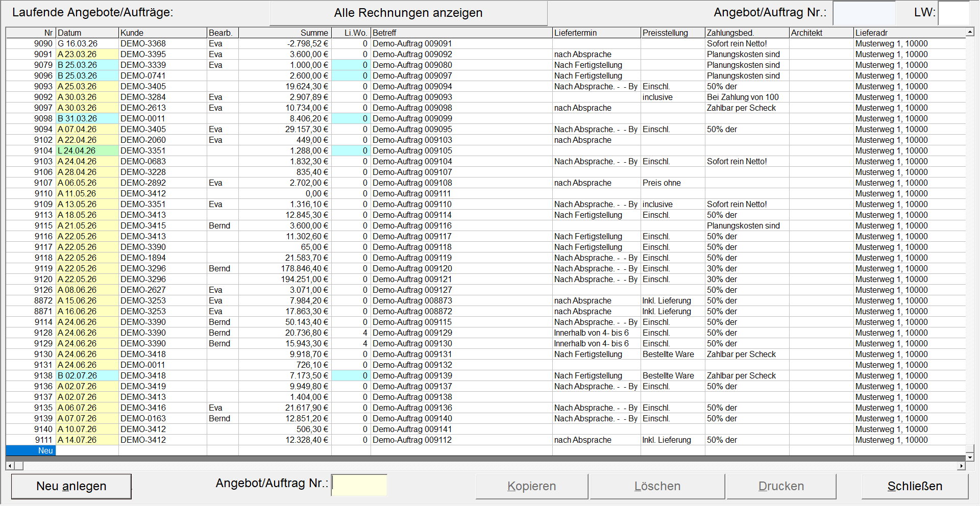
Task: Select Demo-Auftrag 009132 subject
Action: click(461, 365)
